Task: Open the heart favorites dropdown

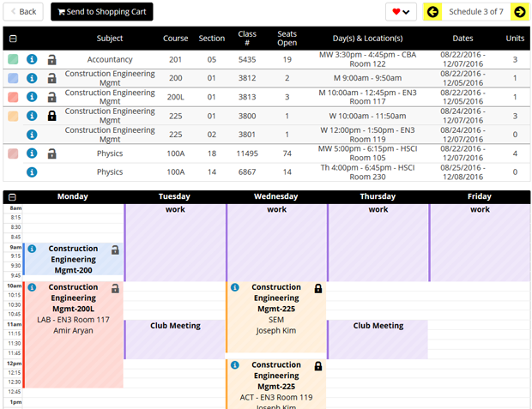Action: click(400, 12)
